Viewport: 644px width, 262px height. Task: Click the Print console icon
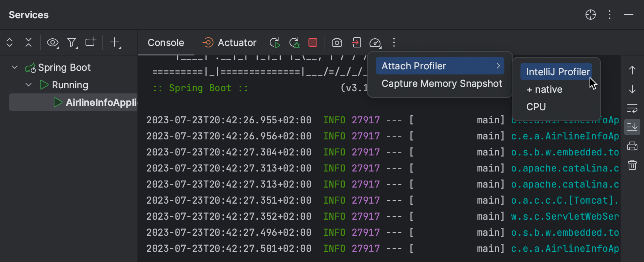click(632, 146)
